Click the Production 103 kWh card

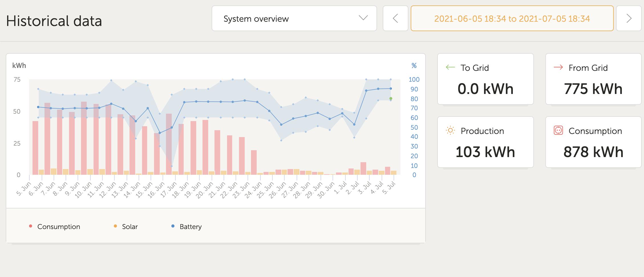click(485, 142)
